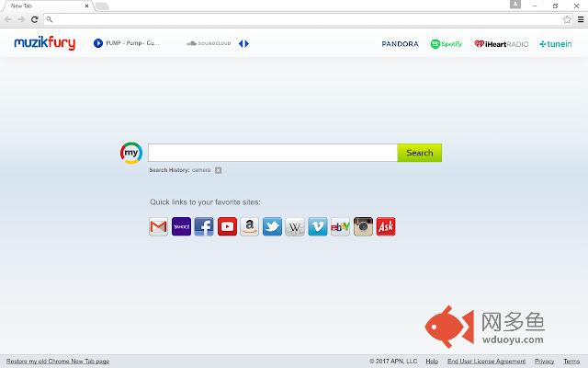Open the Twitter quick link icon
The height and width of the screenshot is (368, 588).
click(272, 226)
